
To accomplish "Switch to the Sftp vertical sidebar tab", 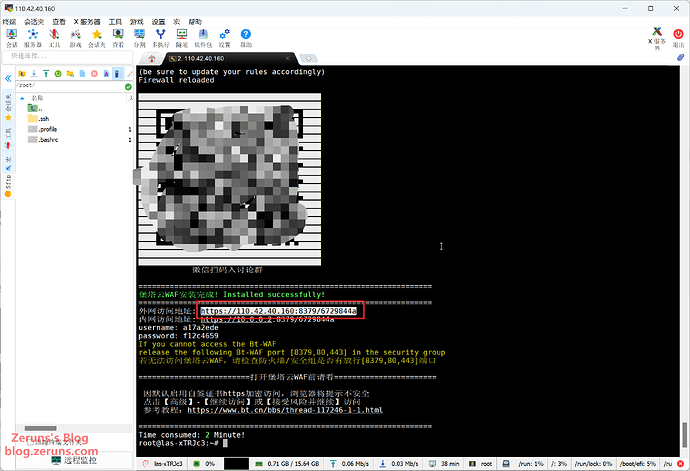I will pos(8,186).
